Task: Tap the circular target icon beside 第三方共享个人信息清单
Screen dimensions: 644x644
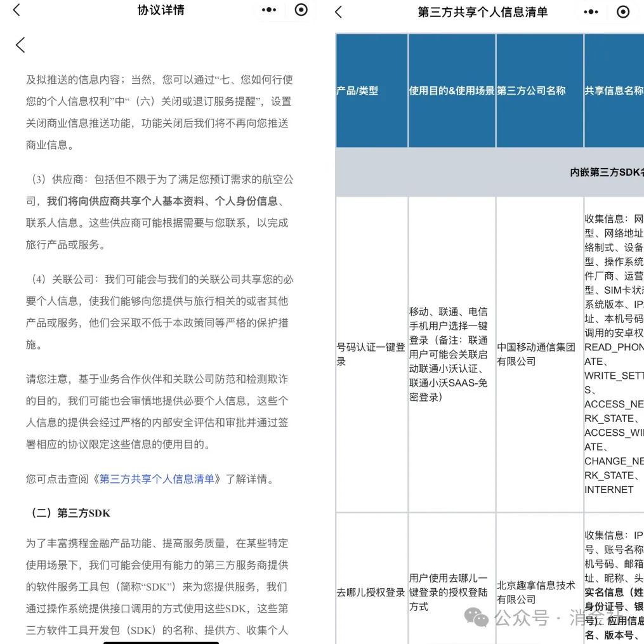Action: 623,12
